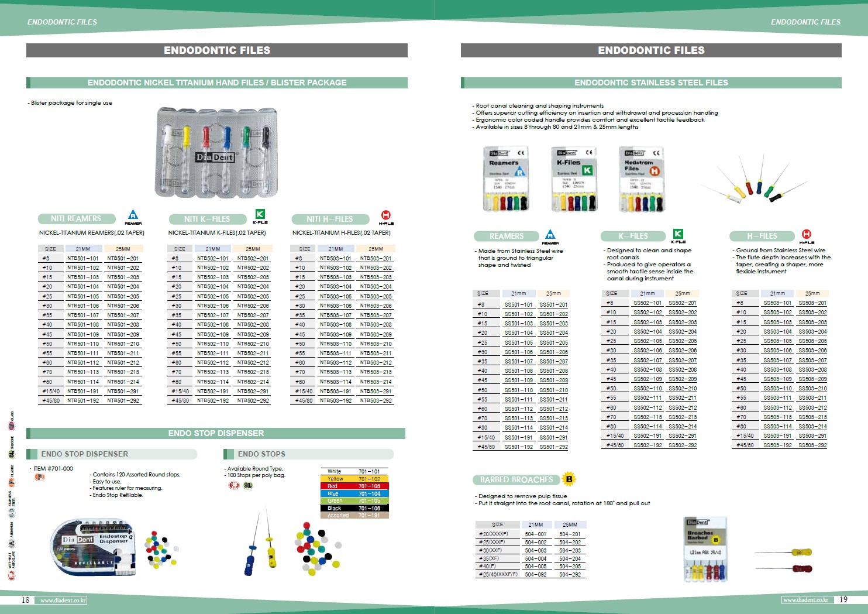The image size is (868, 614).
Task: Click the red autoclave icon under Endo Stops description
Action: coord(235,485)
